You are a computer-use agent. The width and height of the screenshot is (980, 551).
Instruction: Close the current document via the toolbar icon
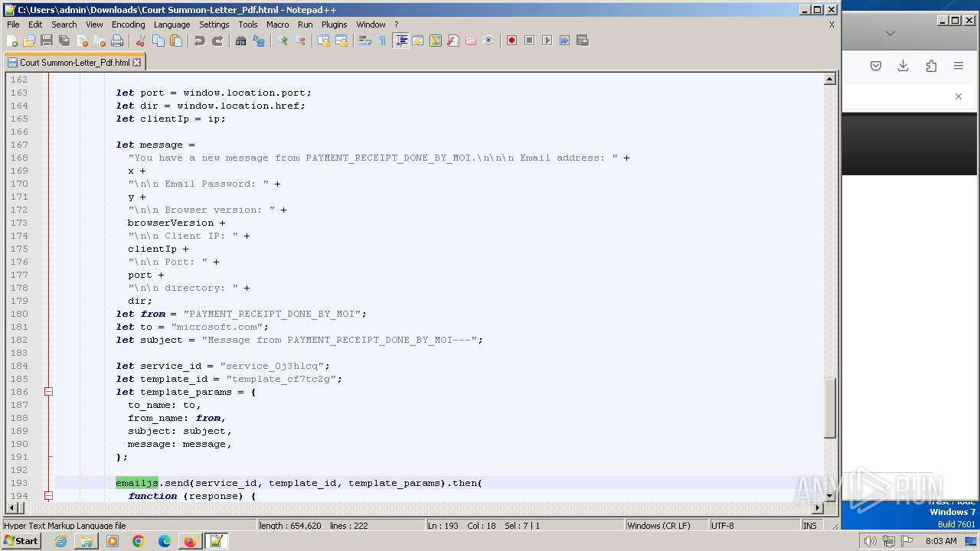[x=82, y=41]
